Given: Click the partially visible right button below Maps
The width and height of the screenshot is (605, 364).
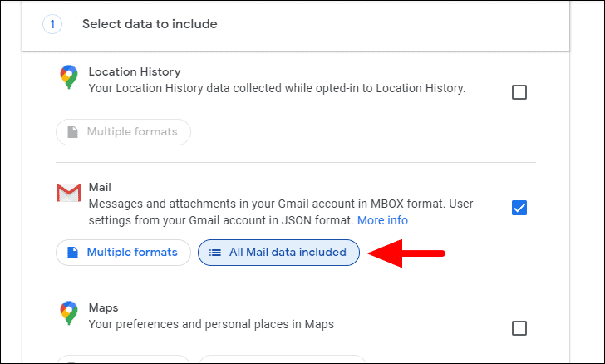Looking at the screenshot, I should [x=282, y=359].
